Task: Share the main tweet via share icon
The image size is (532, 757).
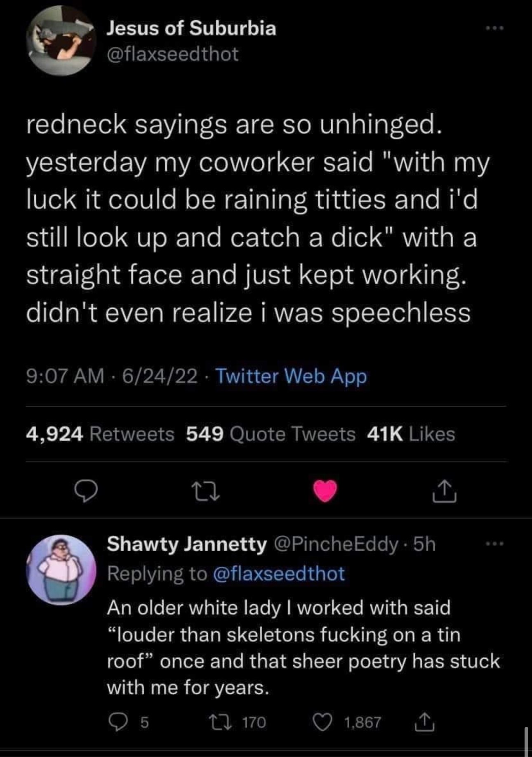Action: 444,491
